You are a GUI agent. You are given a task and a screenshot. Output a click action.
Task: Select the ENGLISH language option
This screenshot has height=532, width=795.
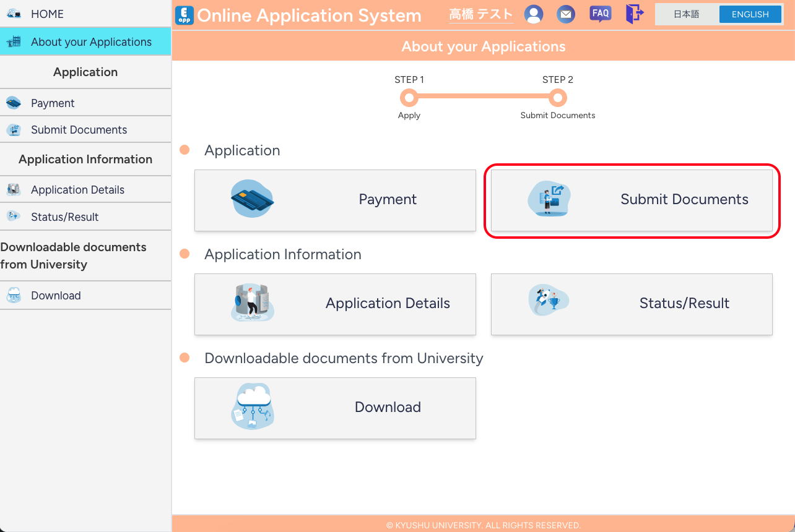point(750,14)
